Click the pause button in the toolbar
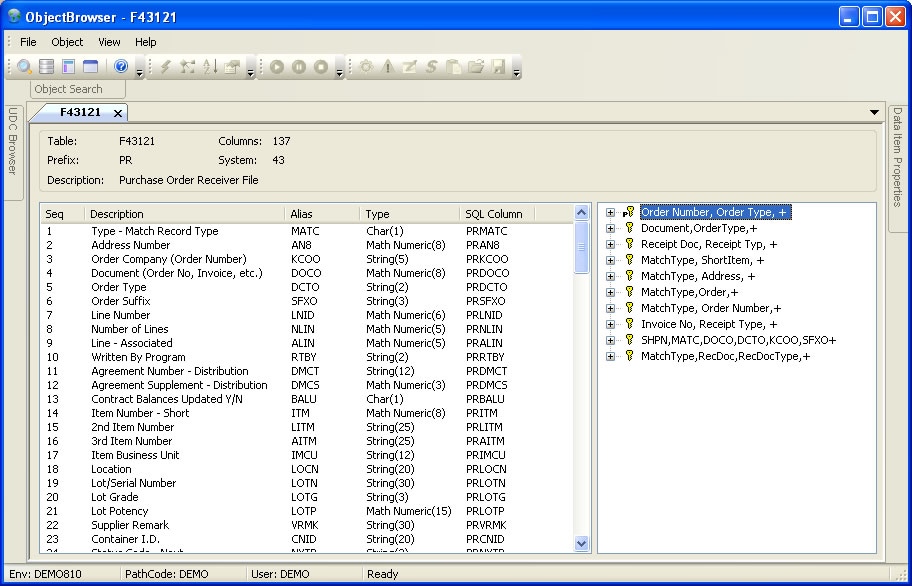Image resolution: width=912 pixels, height=586 pixels. coord(299,67)
